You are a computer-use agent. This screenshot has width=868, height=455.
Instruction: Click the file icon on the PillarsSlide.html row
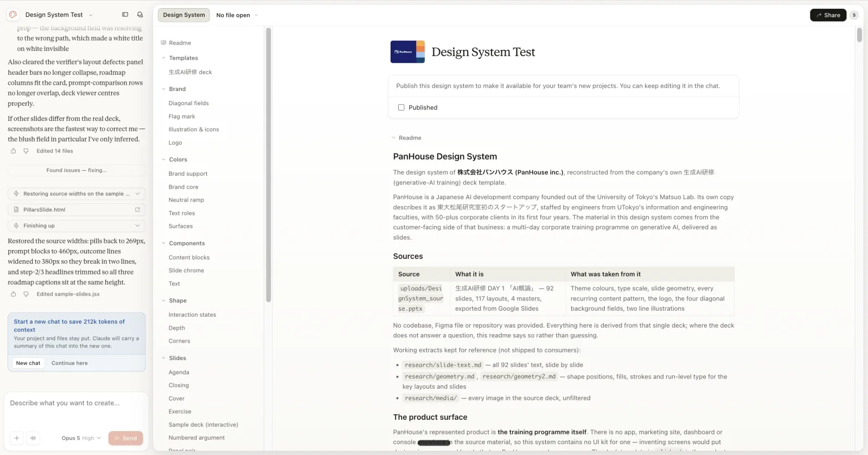coord(16,210)
